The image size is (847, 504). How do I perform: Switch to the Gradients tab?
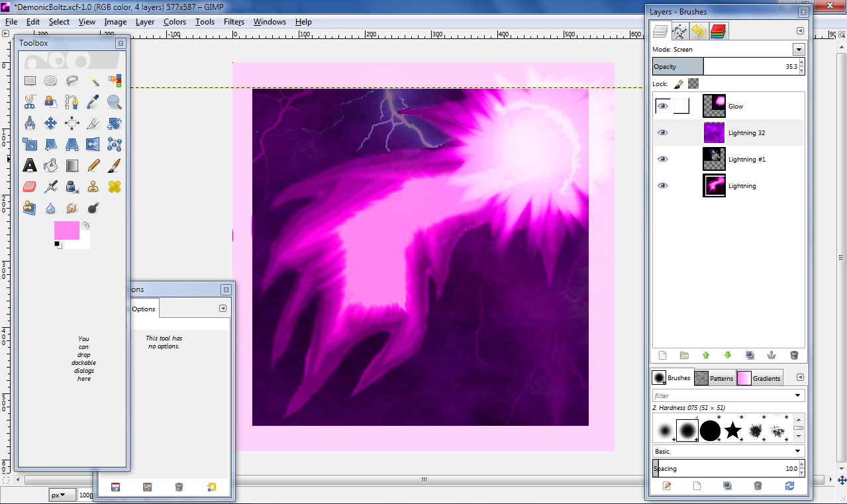pos(759,378)
